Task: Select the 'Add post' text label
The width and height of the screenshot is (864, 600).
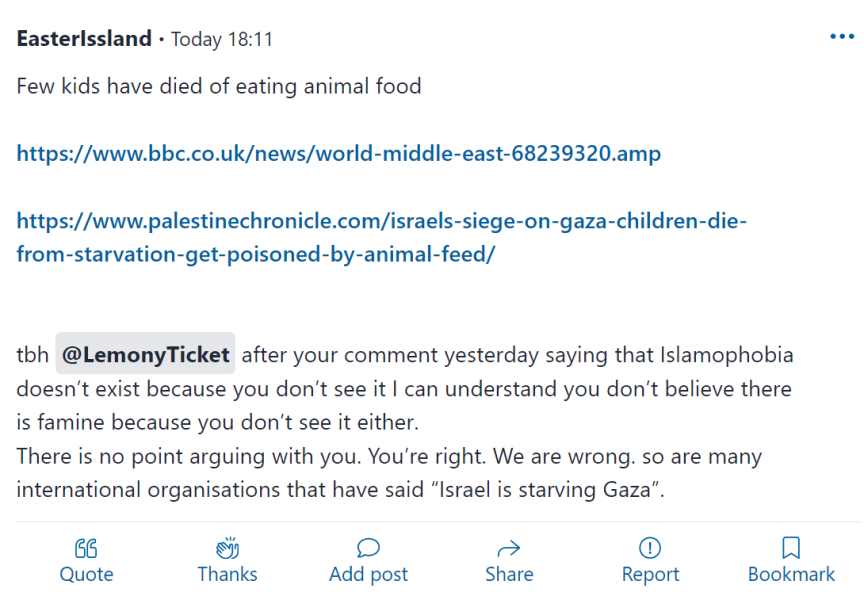Action: click(x=368, y=575)
